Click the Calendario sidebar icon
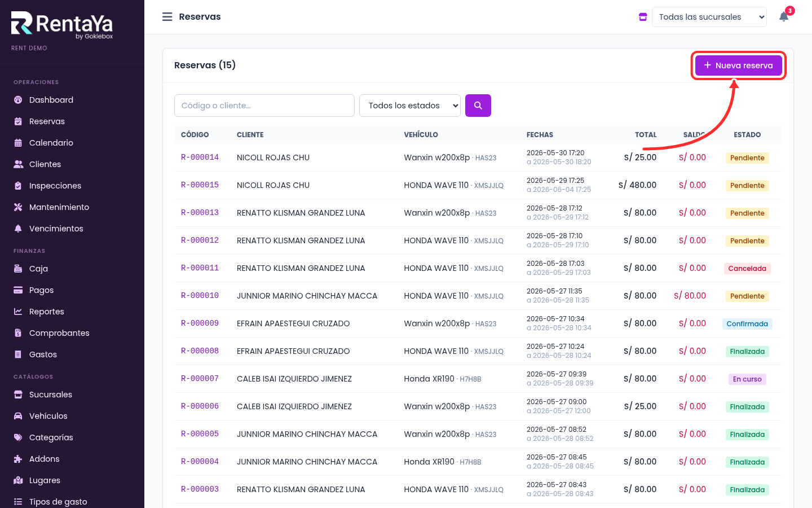 [x=18, y=143]
